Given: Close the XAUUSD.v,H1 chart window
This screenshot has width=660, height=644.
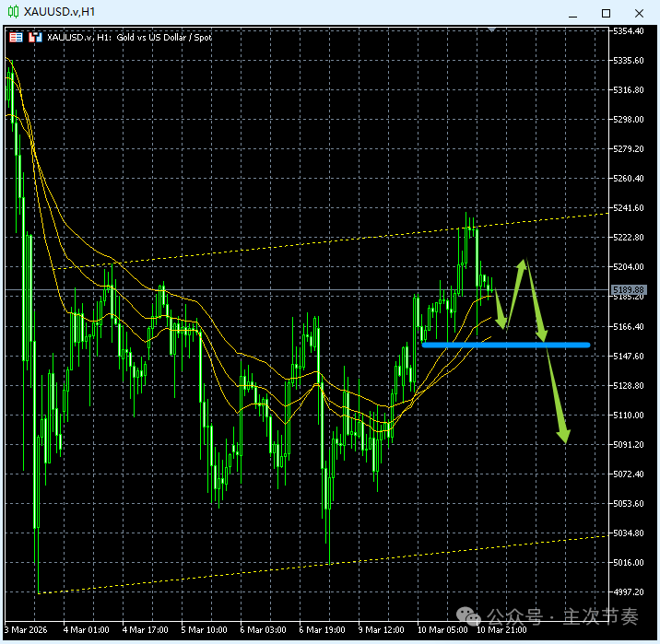Looking at the screenshot, I should (638, 13).
